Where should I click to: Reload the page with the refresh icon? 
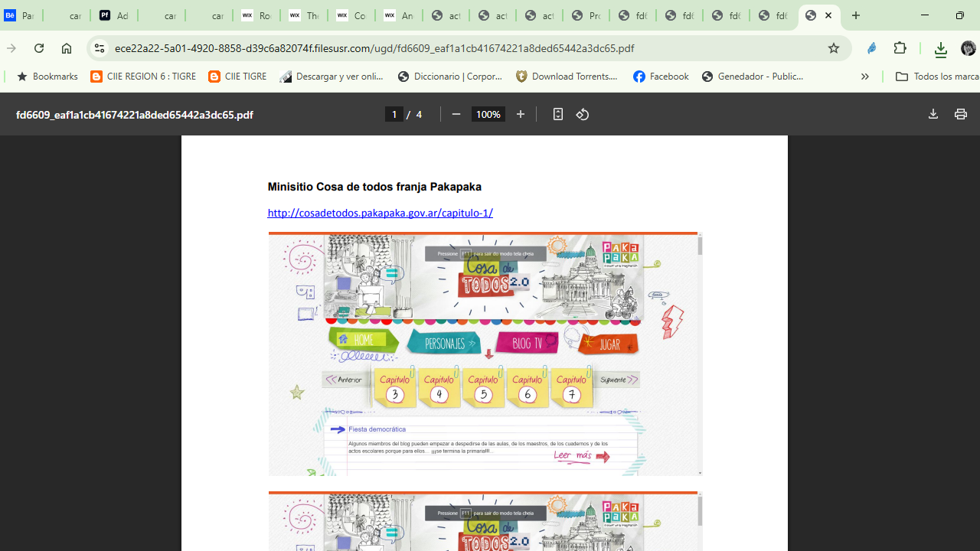[x=39, y=48]
